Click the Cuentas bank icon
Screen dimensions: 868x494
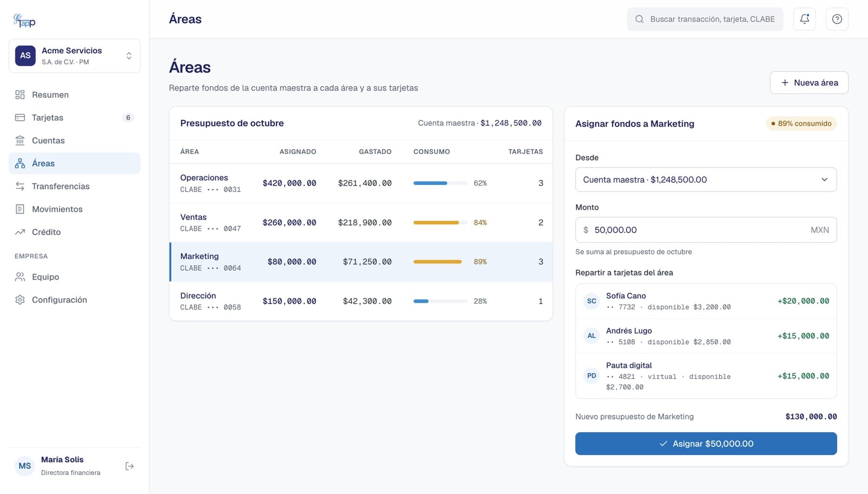[x=20, y=140]
